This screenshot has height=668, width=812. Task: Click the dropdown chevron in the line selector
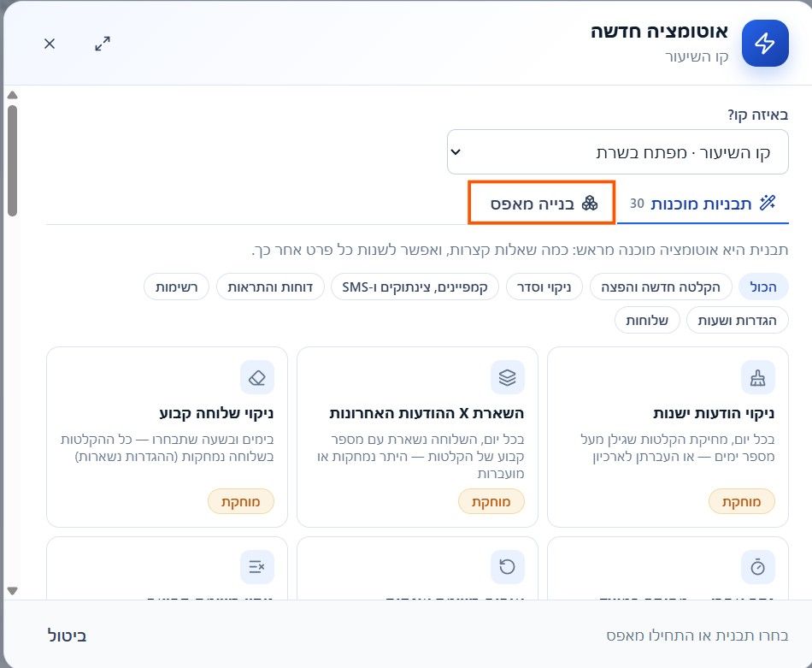coord(456,152)
